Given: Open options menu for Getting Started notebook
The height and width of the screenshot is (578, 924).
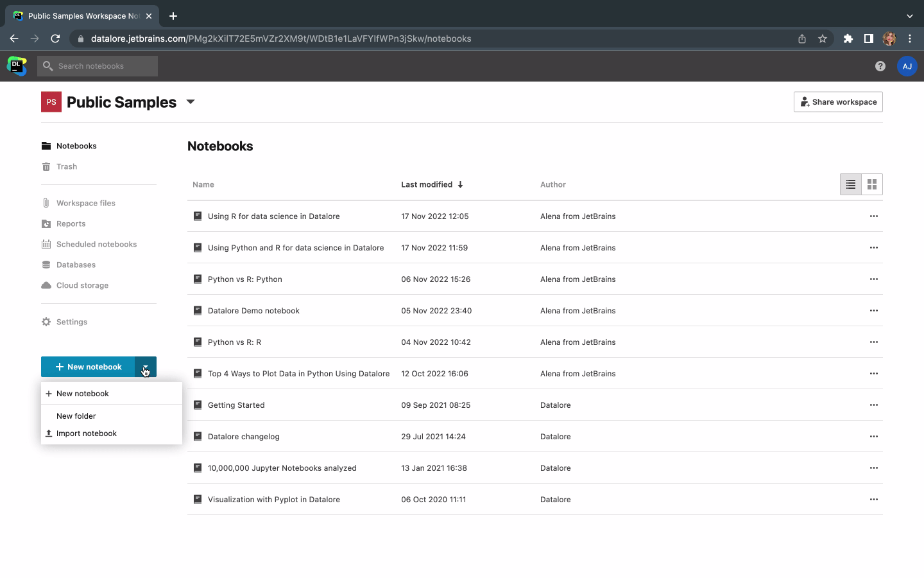Looking at the screenshot, I should pos(873,405).
